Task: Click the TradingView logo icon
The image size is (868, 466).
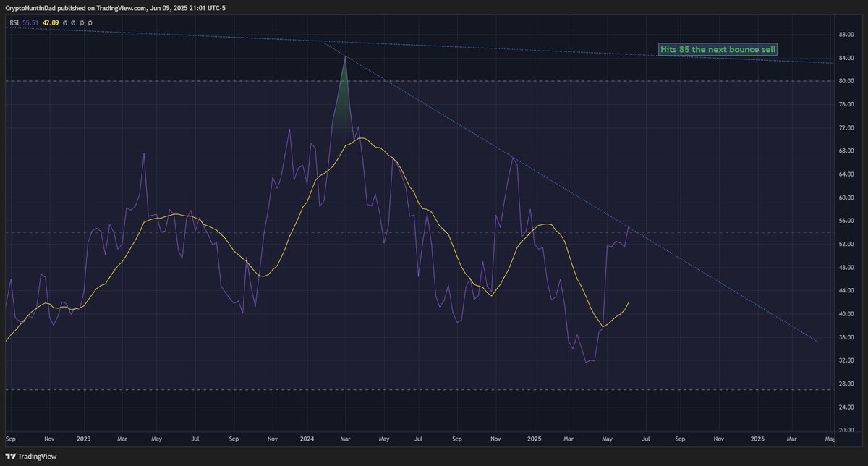Action: [x=10, y=457]
